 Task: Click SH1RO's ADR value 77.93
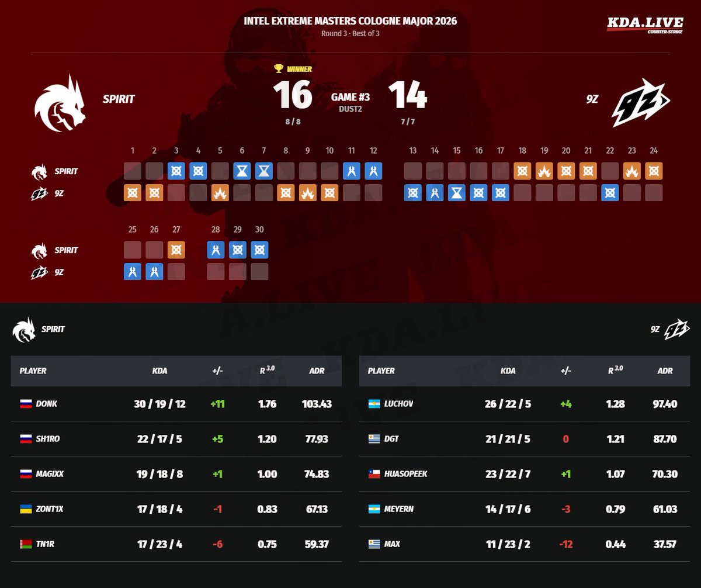click(317, 439)
